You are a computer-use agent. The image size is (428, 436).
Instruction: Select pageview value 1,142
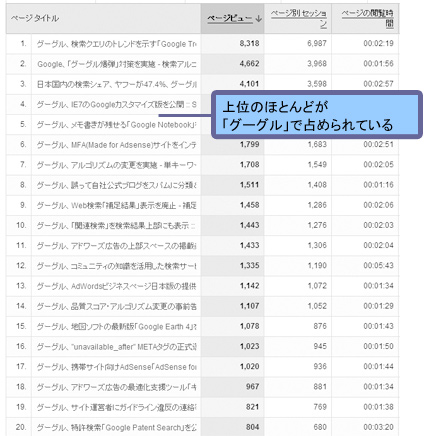pyautogui.click(x=249, y=286)
